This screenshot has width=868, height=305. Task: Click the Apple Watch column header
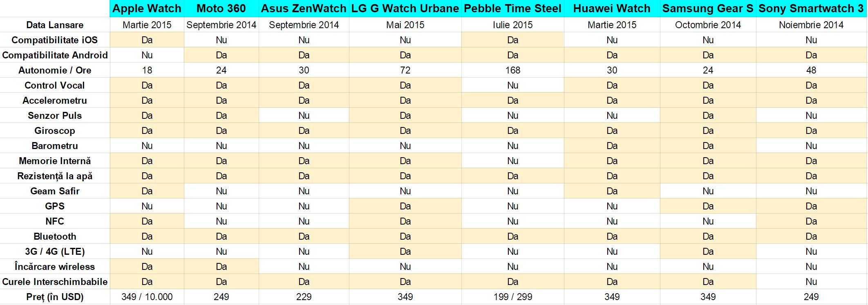tap(147, 9)
